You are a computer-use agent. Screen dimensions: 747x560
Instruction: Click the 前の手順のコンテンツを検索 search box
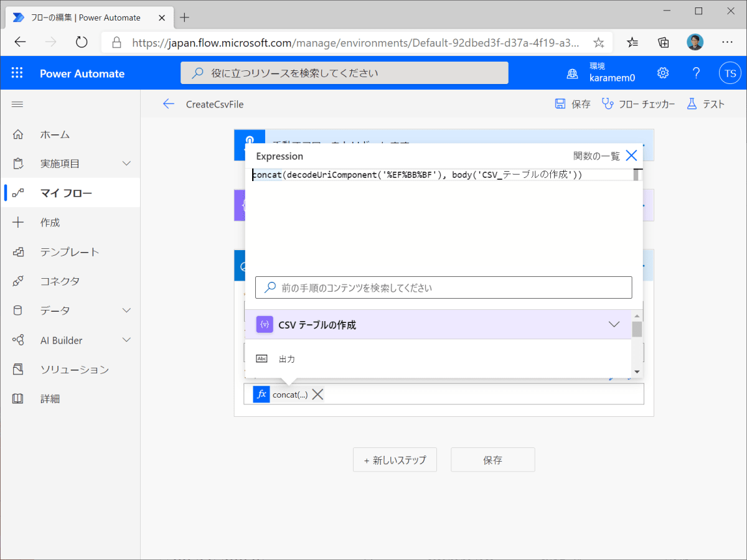click(x=443, y=287)
